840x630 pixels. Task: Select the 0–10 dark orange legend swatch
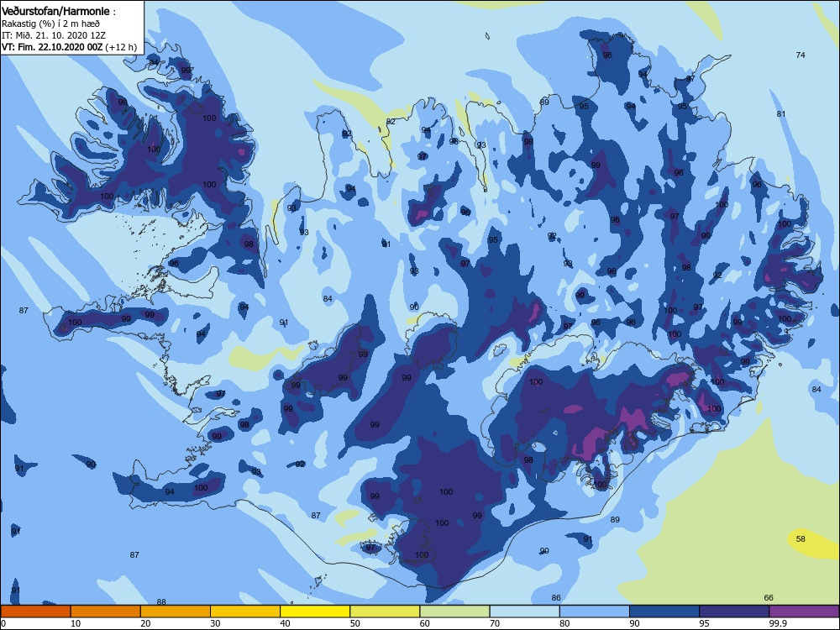point(35,612)
